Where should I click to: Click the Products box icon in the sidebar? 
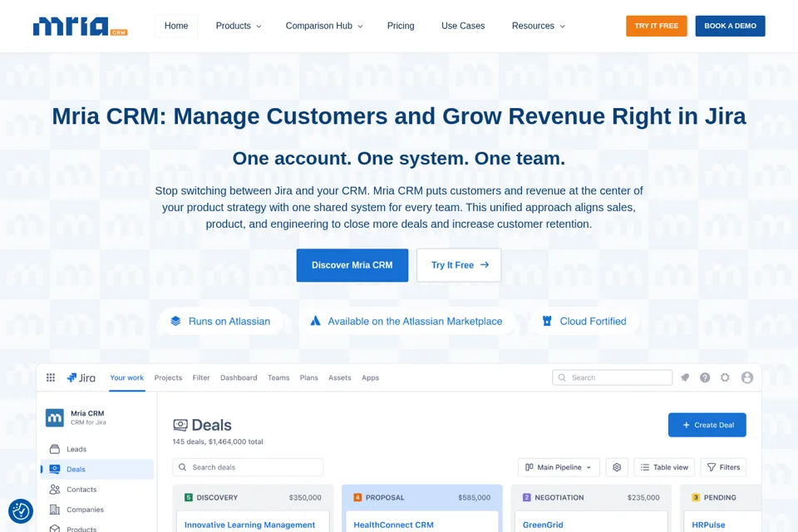[x=55, y=529]
